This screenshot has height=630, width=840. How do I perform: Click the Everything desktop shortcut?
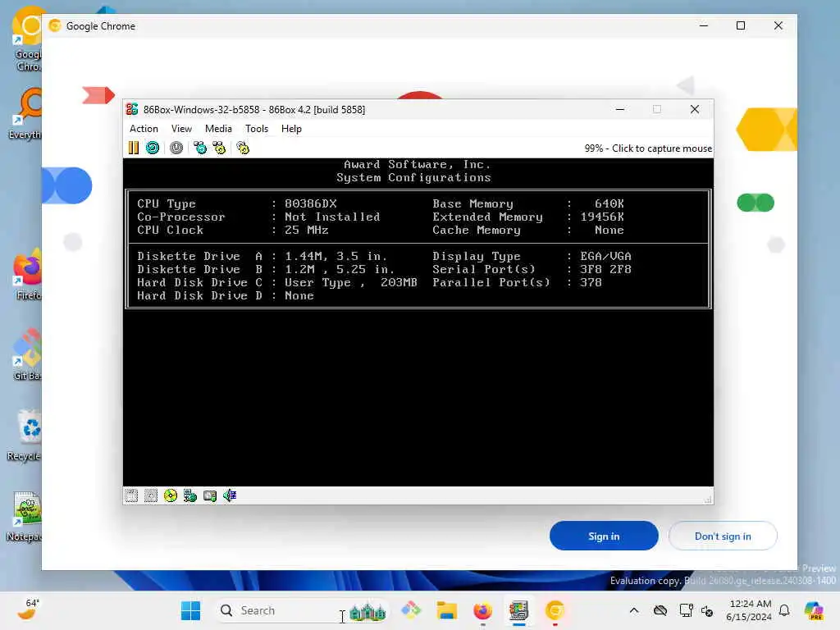pos(25,113)
